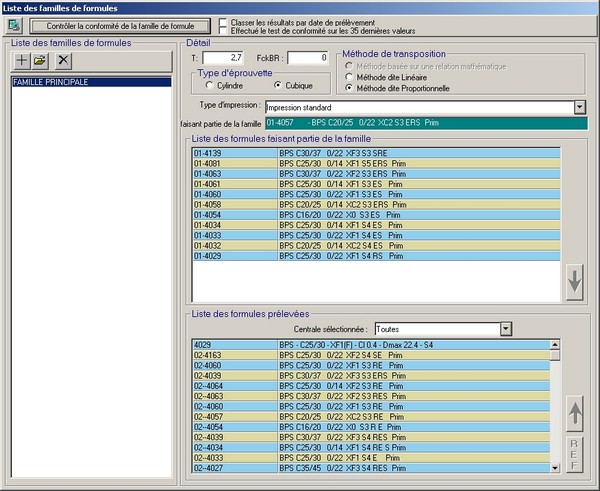Click the T value input field
600x491 pixels.
coord(223,58)
